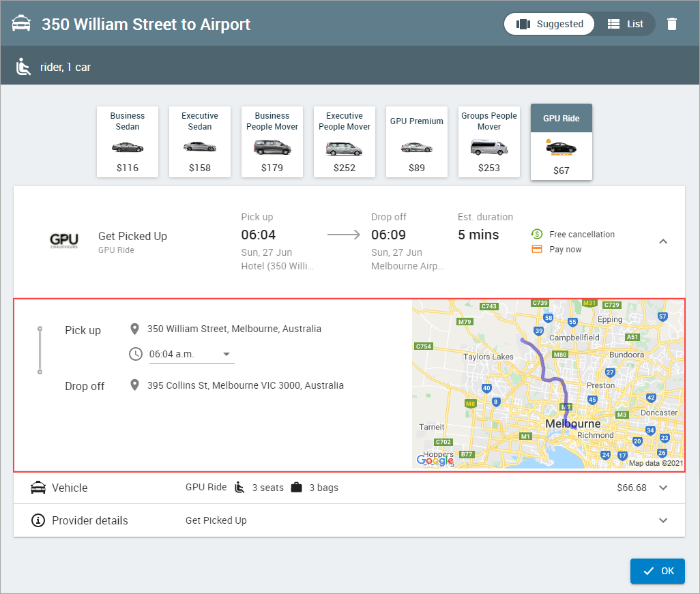Image resolution: width=700 pixels, height=594 pixels.
Task: Choose the Groups People Mover card
Action: pos(489,142)
